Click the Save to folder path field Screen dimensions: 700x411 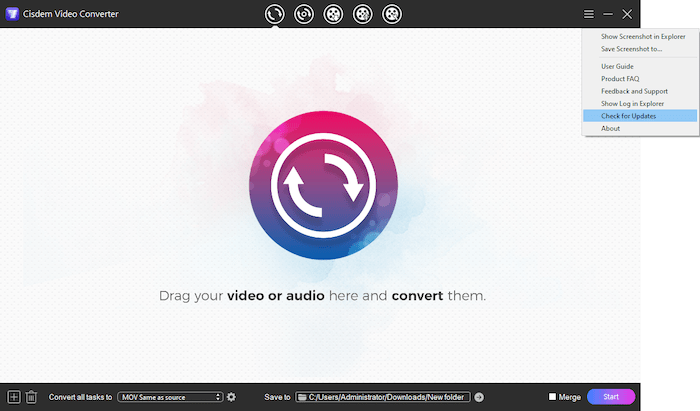click(383, 397)
